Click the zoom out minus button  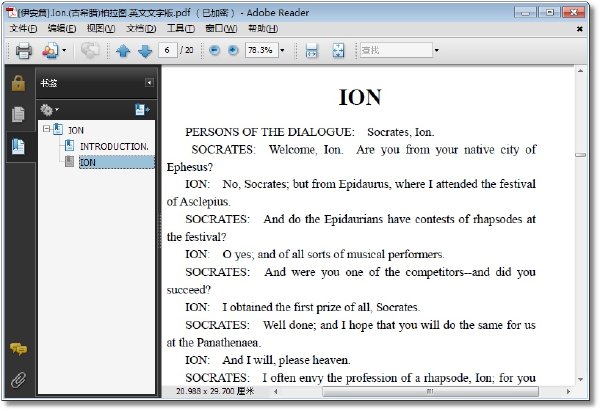pos(215,50)
